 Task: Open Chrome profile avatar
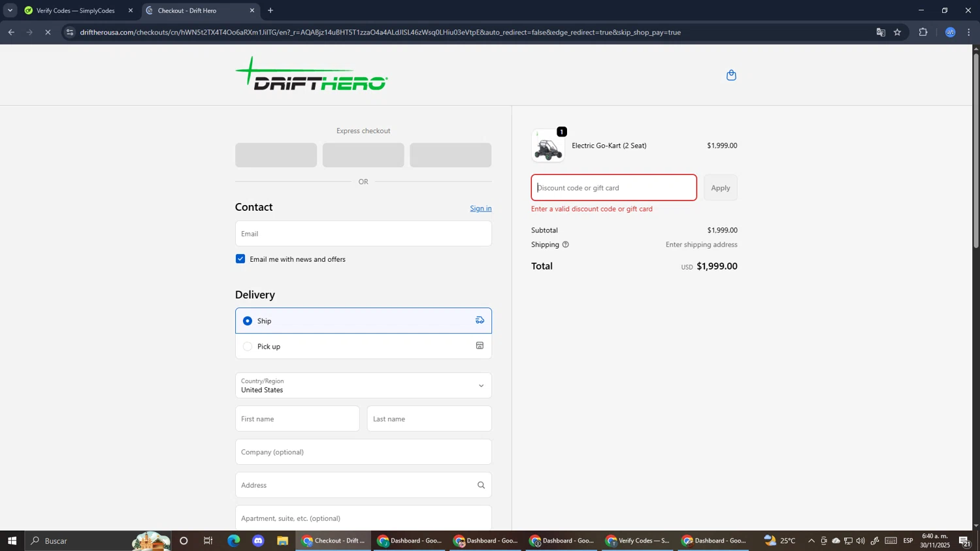pyautogui.click(x=951, y=32)
